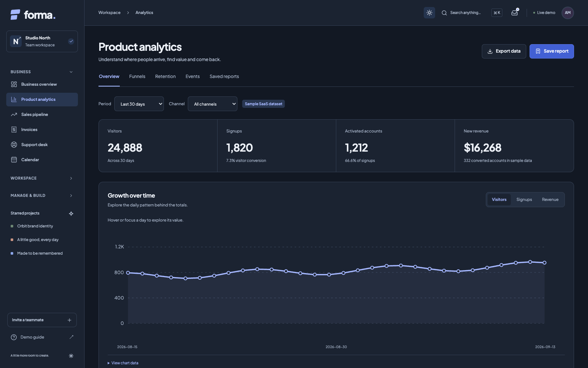Switch chart to Signups
The image size is (588, 368).
click(524, 200)
